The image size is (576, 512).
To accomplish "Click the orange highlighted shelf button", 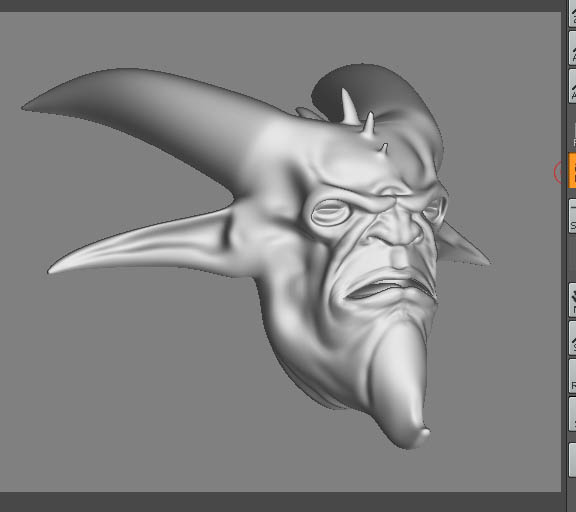I will (572, 171).
